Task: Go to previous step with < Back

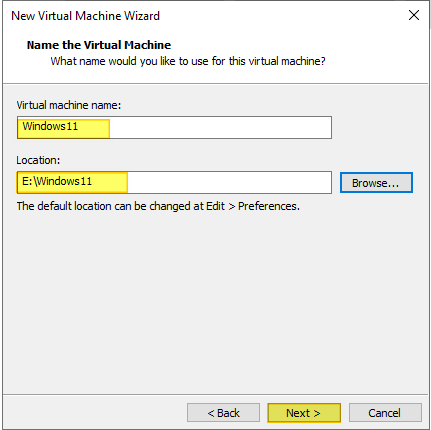Action: [x=223, y=413]
